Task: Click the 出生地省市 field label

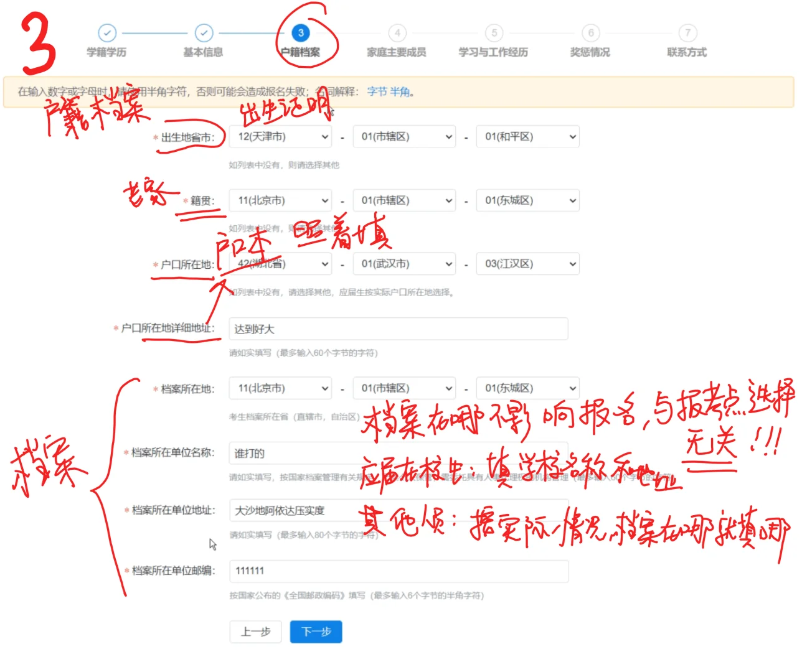Action: click(x=187, y=138)
